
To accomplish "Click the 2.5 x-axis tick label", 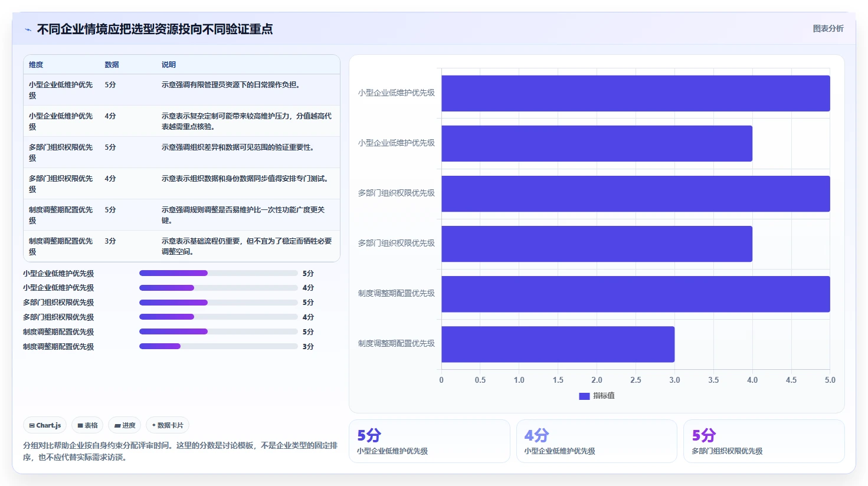I will [636, 380].
